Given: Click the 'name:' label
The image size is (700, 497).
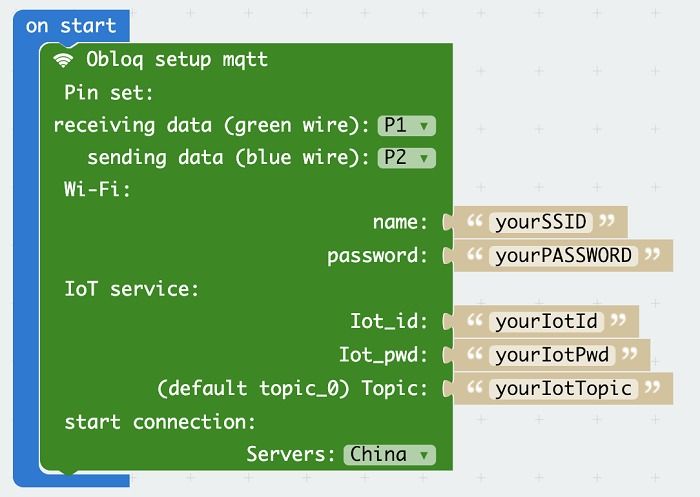Looking at the screenshot, I should click(400, 222).
